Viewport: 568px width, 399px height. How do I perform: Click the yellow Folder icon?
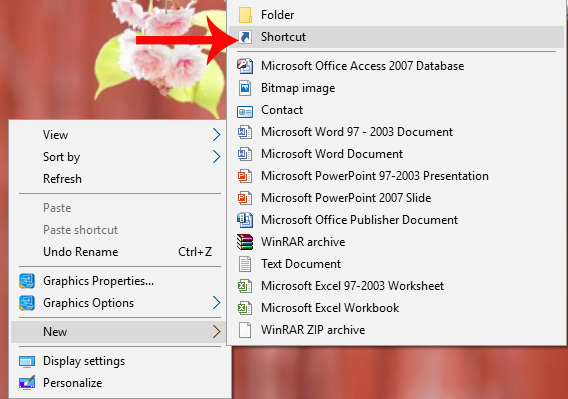245,15
